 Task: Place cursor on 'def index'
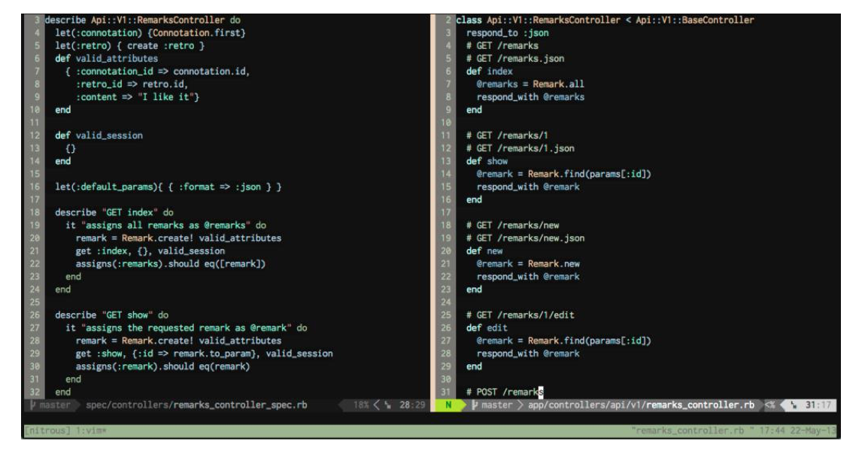(490, 71)
